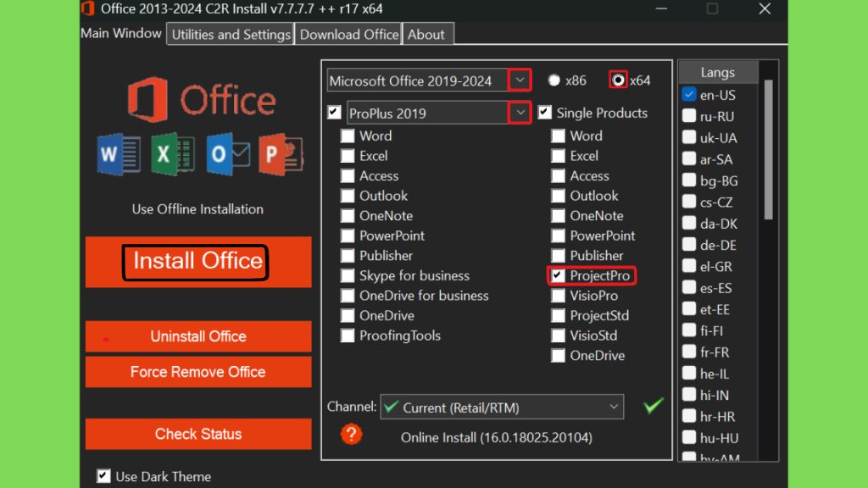Open the Utilities and Settings tab
Viewport: 868px width, 488px height.
[231, 34]
